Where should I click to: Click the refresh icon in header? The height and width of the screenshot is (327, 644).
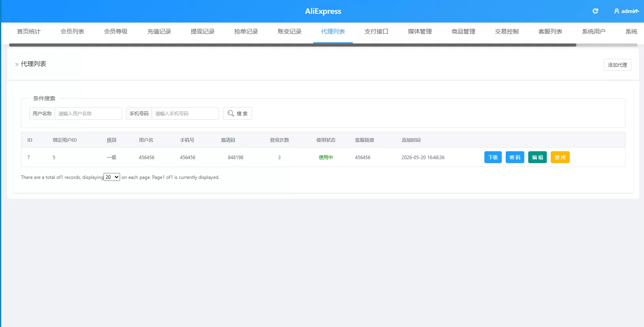pyautogui.click(x=595, y=11)
